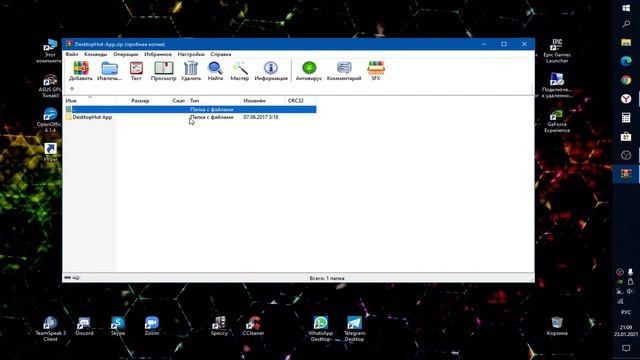Screen dimensions: 640x360
Task: Open the Файл menu
Action: click(x=71, y=54)
